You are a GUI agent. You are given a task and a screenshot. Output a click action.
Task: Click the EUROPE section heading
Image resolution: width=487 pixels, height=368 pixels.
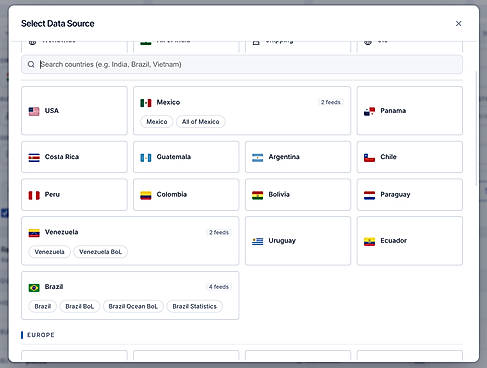(41, 335)
